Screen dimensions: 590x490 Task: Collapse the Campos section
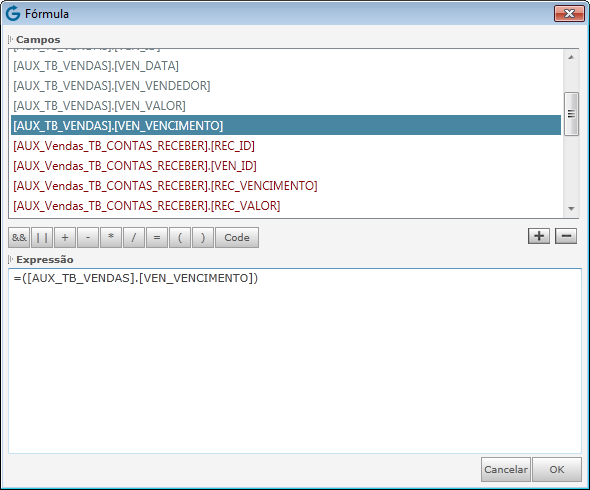[11, 40]
